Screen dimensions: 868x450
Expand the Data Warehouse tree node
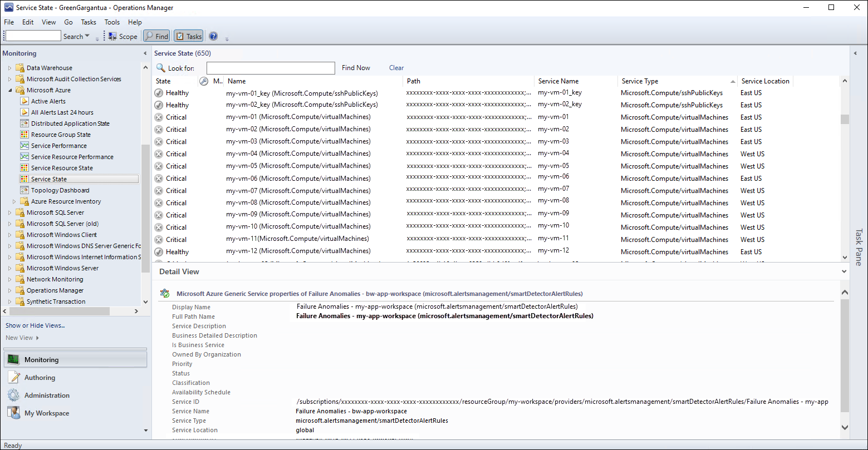(x=9, y=68)
